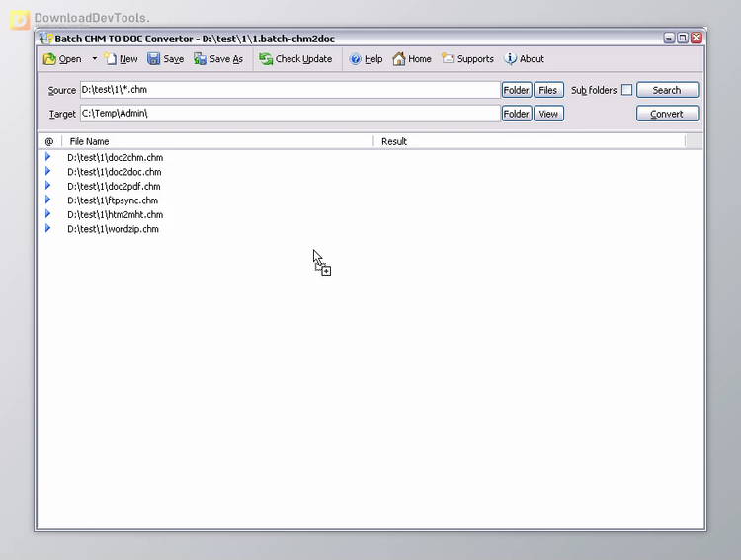The width and height of the screenshot is (741, 560).
Task: Click the application icon in title bar
Action: point(45,39)
